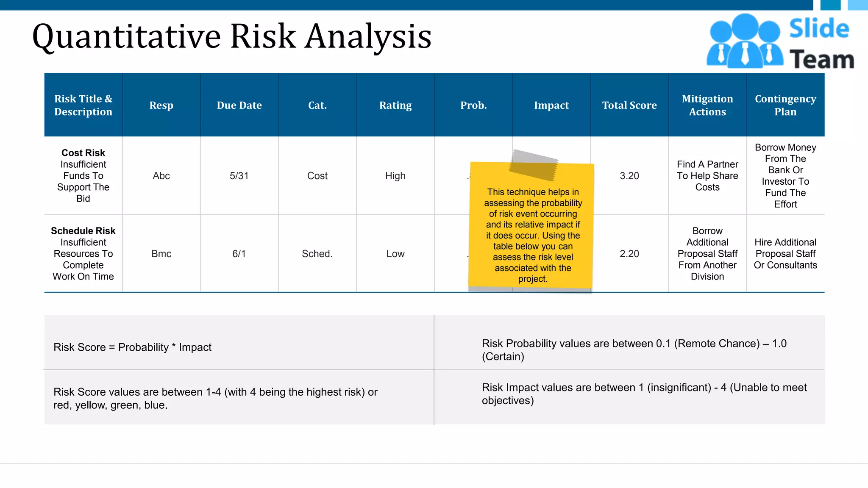Image resolution: width=868 pixels, height=488 pixels.
Task: Click the Risk Impact values text
Action: click(x=644, y=394)
